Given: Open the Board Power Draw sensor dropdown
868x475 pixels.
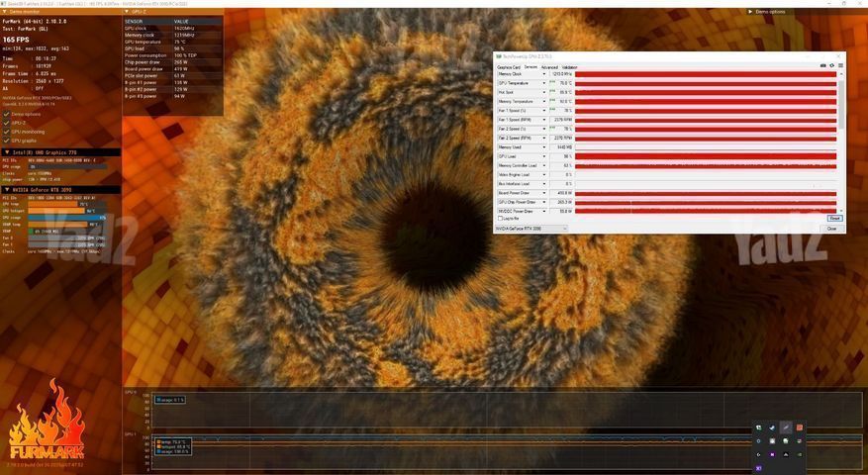Looking at the screenshot, I should coord(543,193).
